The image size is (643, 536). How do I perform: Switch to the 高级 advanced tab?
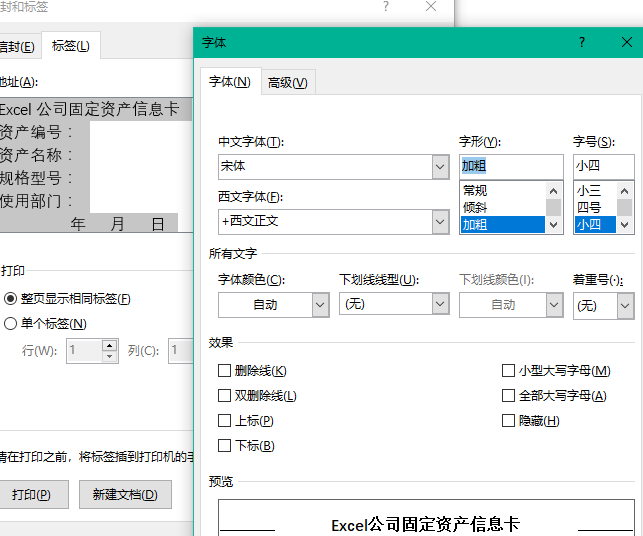pyautogui.click(x=288, y=82)
